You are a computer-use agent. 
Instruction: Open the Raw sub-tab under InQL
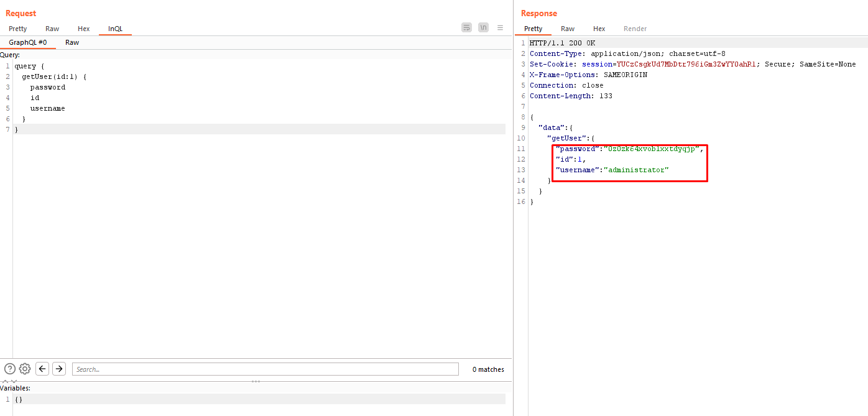point(72,42)
